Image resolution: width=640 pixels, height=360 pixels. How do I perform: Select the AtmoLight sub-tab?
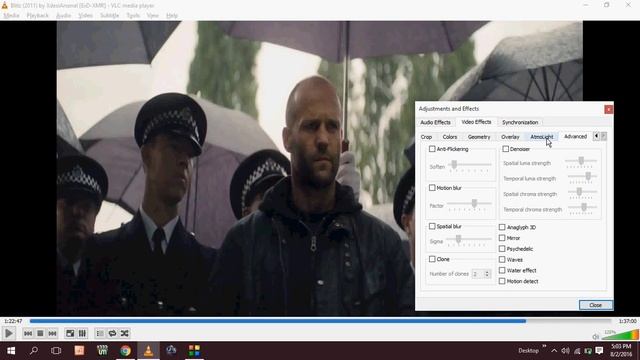[542, 137]
